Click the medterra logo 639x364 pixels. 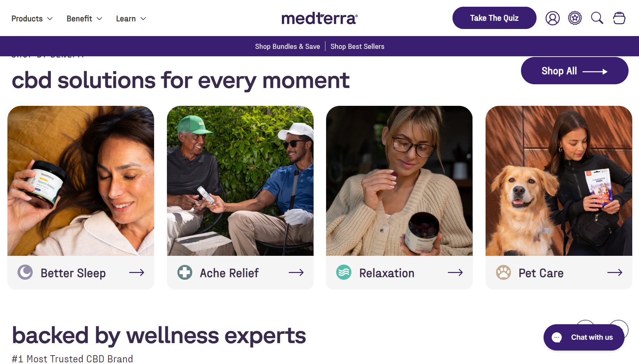pos(319,19)
